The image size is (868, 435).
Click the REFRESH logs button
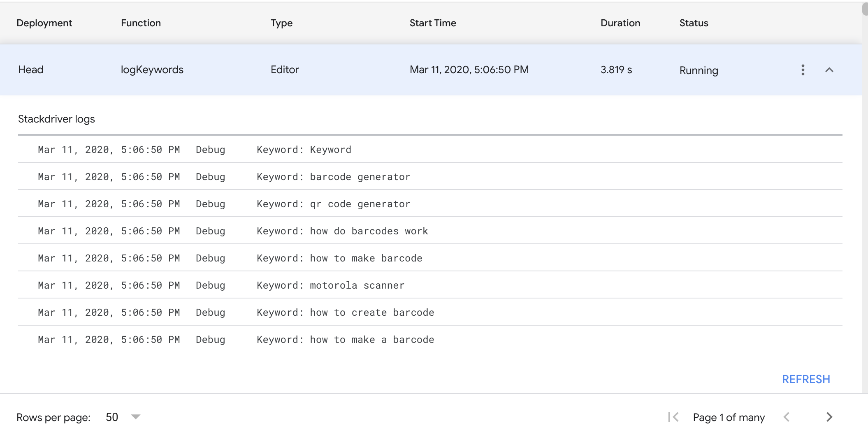[x=805, y=379]
